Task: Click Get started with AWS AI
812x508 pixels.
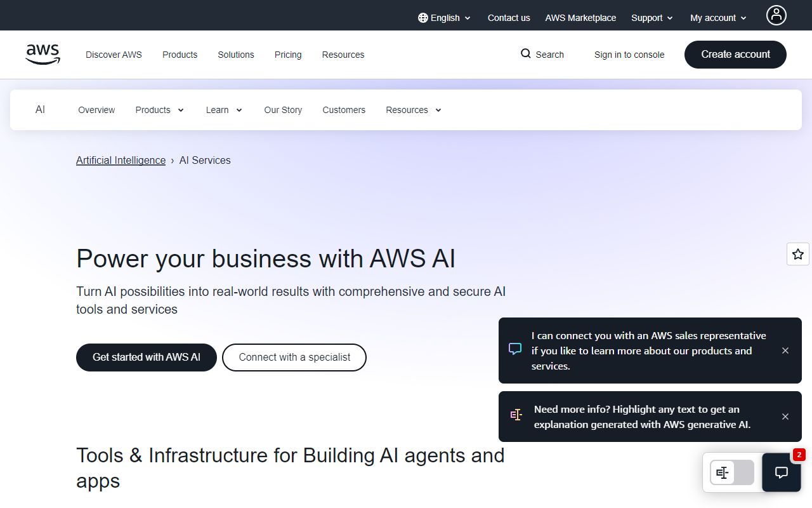Action: pos(146,357)
